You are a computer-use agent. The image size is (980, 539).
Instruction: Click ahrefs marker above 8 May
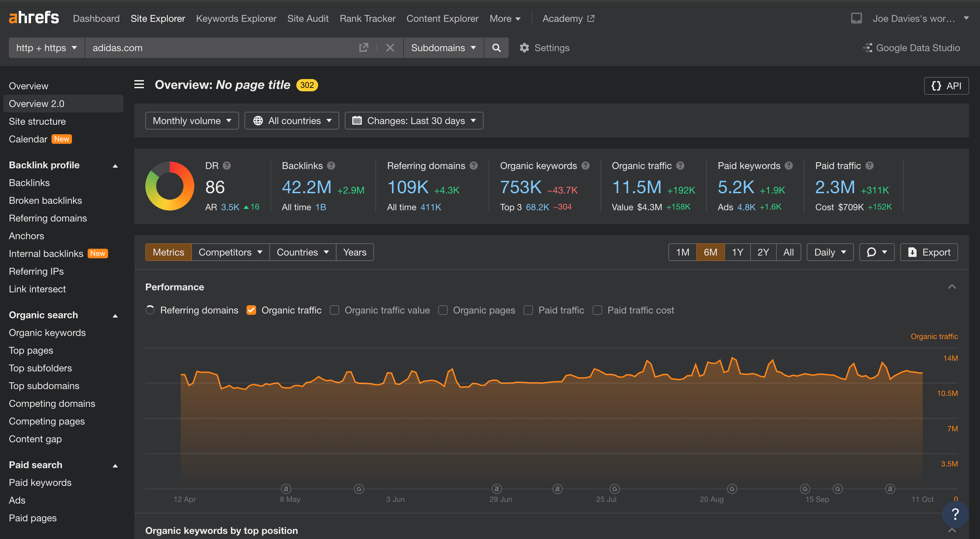(286, 489)
